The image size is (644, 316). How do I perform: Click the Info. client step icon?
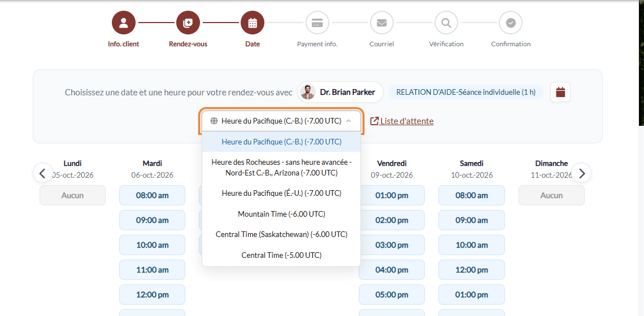(x=124, y=23)
